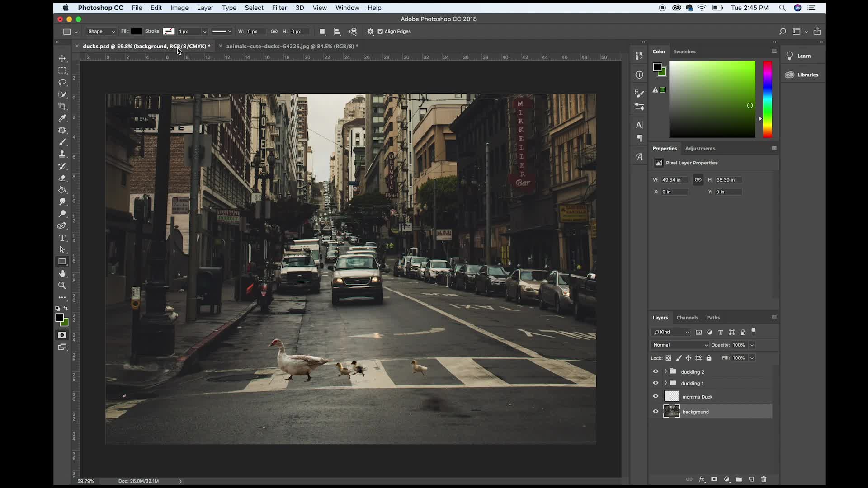
Task: Switch to the Adjustments tab
Action: point(700,149)
